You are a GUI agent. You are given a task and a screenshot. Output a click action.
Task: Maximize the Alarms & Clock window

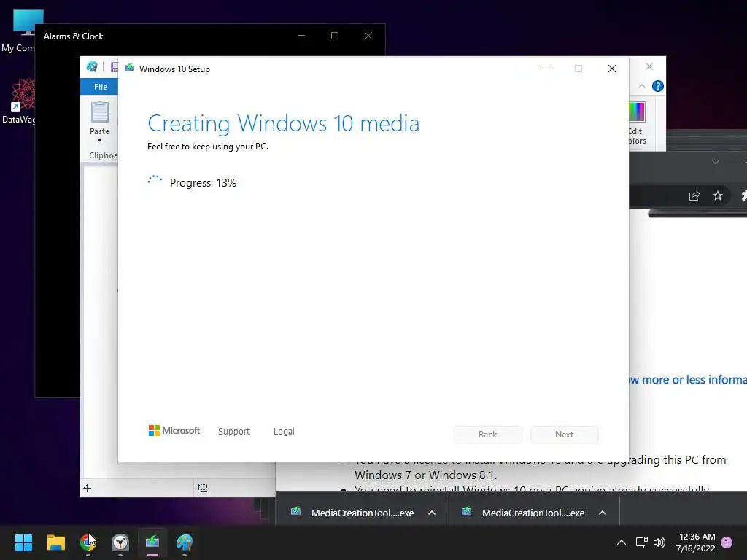[x=335, y=36]
